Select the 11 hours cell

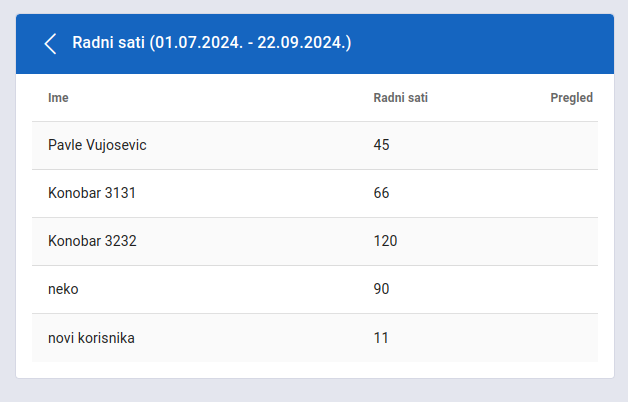point(381,338)
